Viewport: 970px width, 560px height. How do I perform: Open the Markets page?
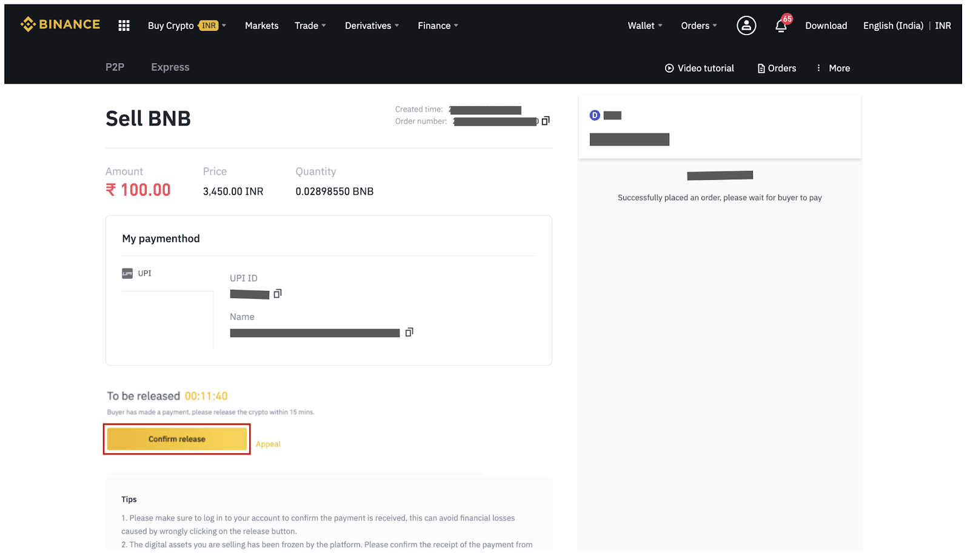click(262, 25)
